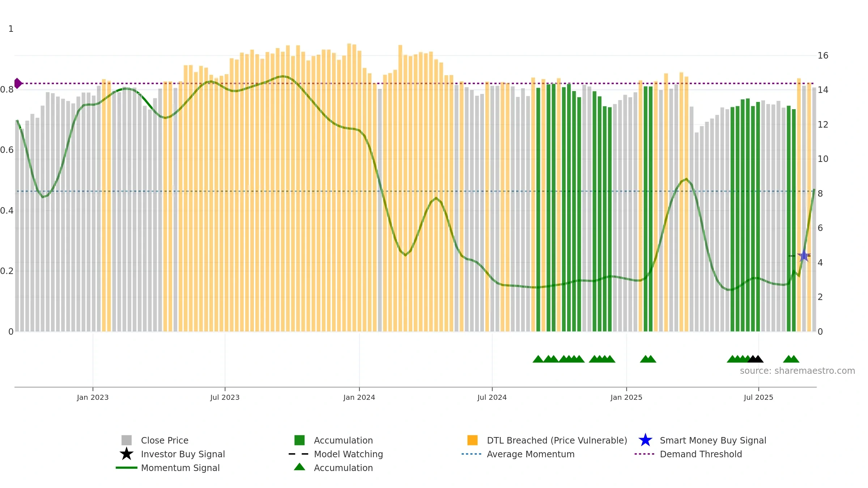Click the green Momentum Signal line legend icon

point(126,468)
